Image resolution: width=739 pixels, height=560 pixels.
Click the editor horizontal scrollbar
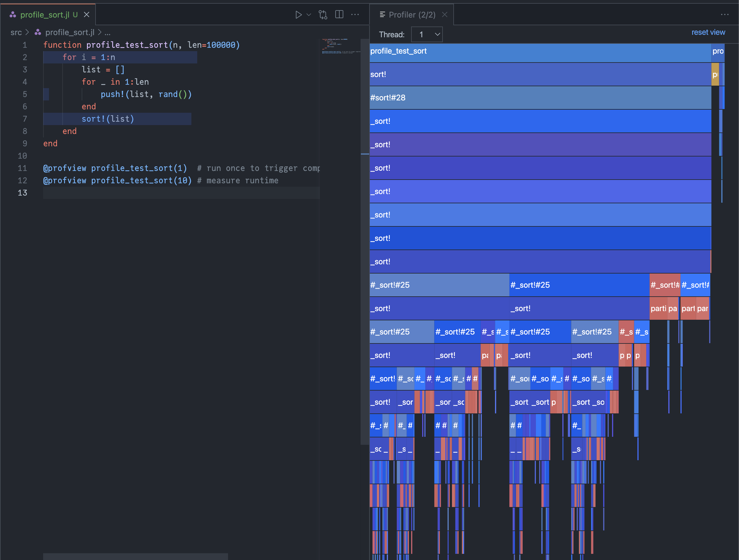click(135, 556)
